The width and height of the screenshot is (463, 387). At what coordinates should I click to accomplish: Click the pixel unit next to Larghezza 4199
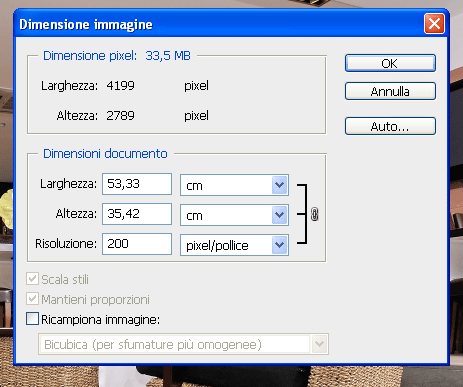[196, 86]
